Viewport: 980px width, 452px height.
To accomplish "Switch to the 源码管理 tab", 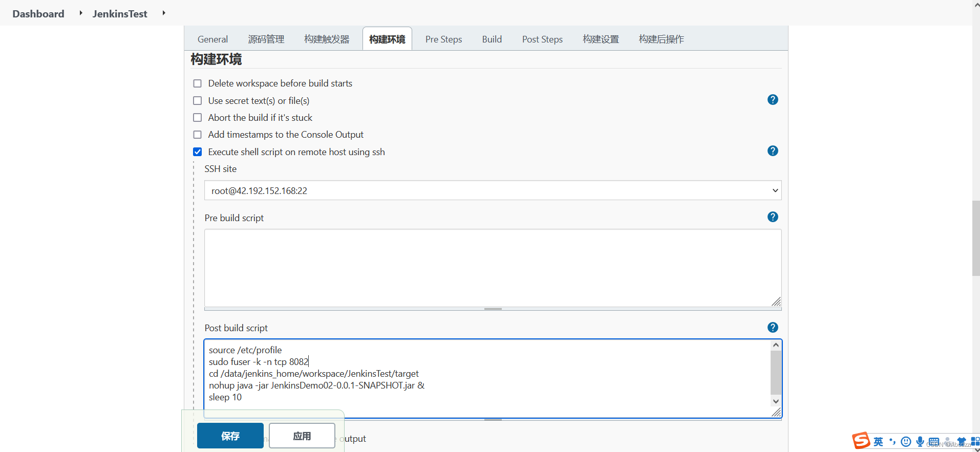I will pyautogui.click(x=266, y=39).
